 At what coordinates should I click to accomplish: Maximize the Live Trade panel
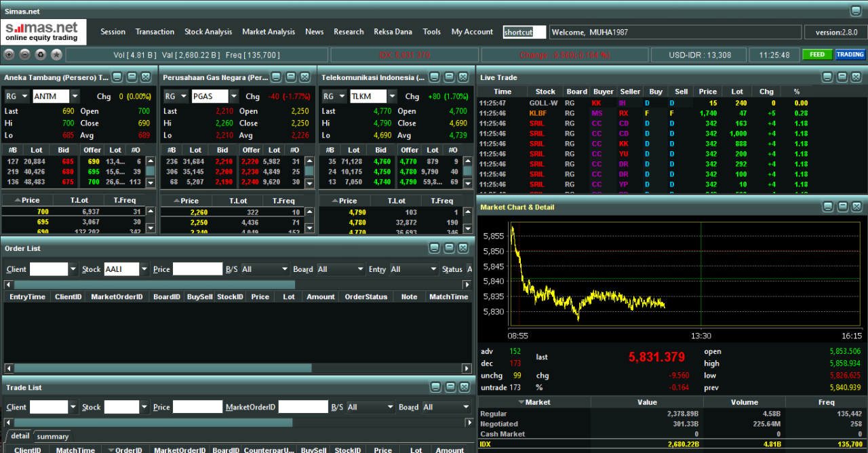click(x=842, y=77)
